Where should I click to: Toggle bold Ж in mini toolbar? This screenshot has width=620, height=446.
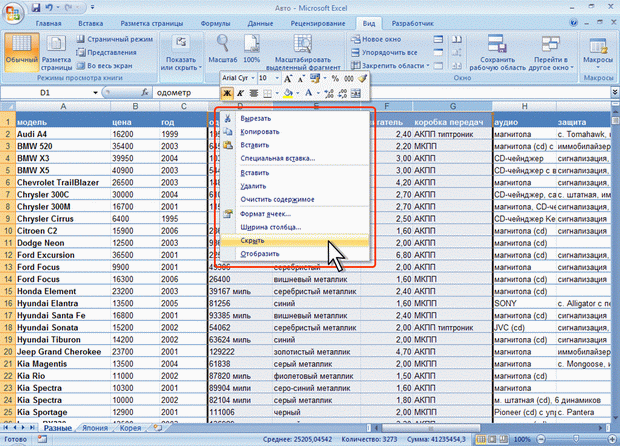tap(227, 94)
